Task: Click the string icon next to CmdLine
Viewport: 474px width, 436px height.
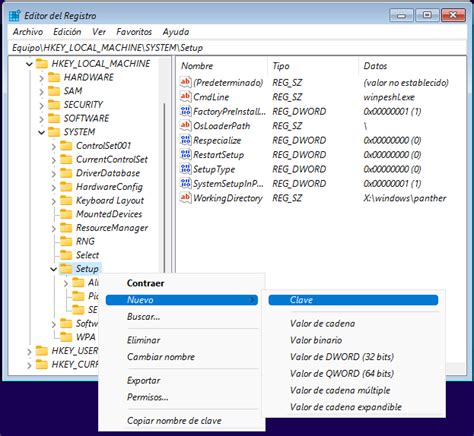Action: (x=185, y=97)
